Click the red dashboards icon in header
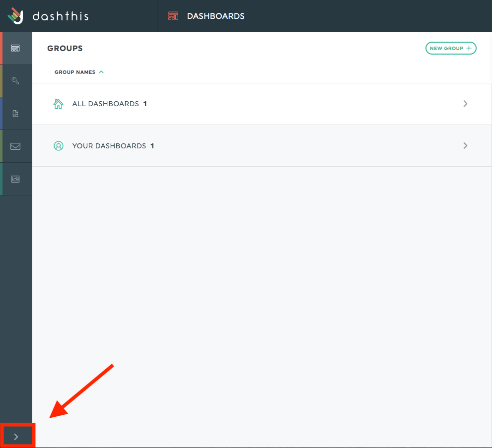Image resolution: width=492 pixels, height=448 pixels. (x=173, y=16)
